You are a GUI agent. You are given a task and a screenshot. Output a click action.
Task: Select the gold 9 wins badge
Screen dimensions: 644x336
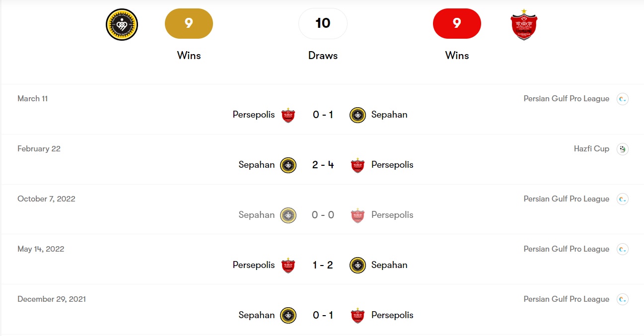pyautogui.click(x=189, y=23)
